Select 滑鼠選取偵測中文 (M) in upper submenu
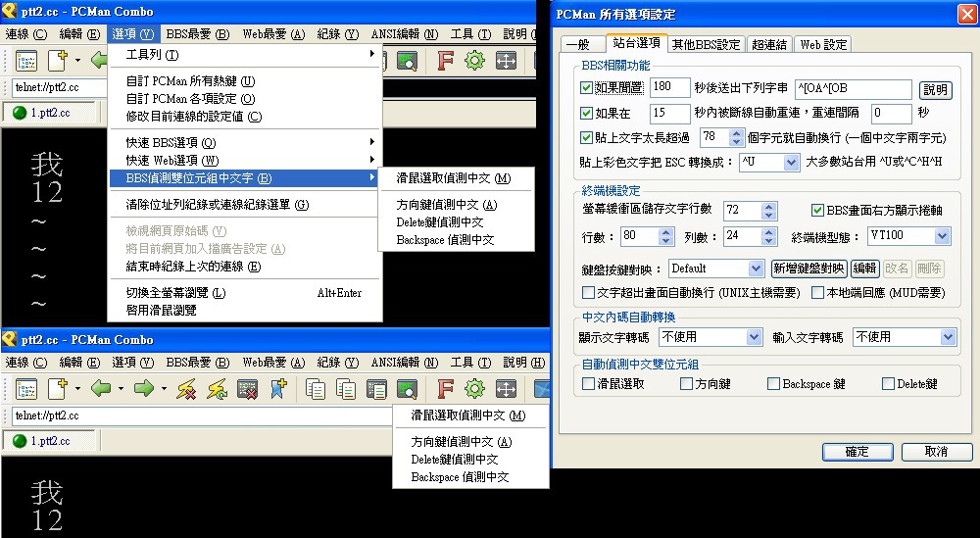Image resolution: width=980 pixels, height=538 pixels. [456, 178]
